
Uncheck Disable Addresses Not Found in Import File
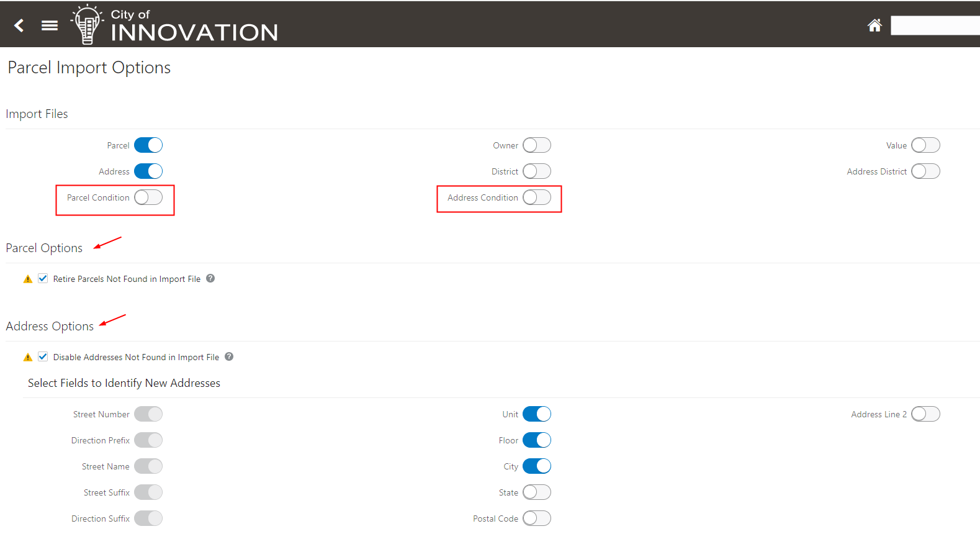click(x=43, y=356)
